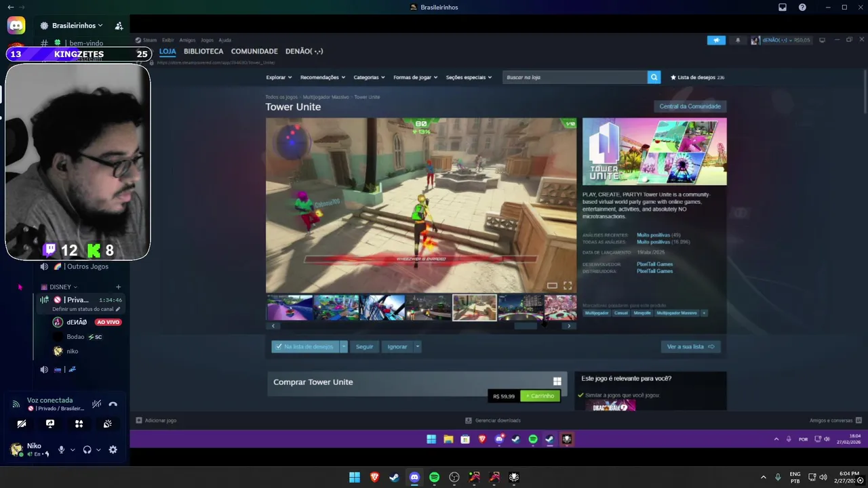This screenshot has width=868, height=488.
Task: Open the Explorar store dropdown
Action: (279, 77)
